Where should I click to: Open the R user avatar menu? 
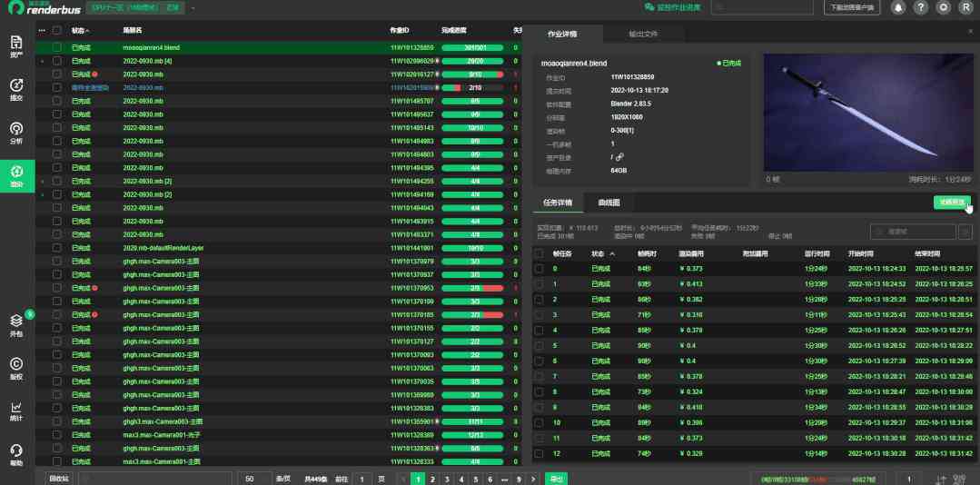[966, 7]
